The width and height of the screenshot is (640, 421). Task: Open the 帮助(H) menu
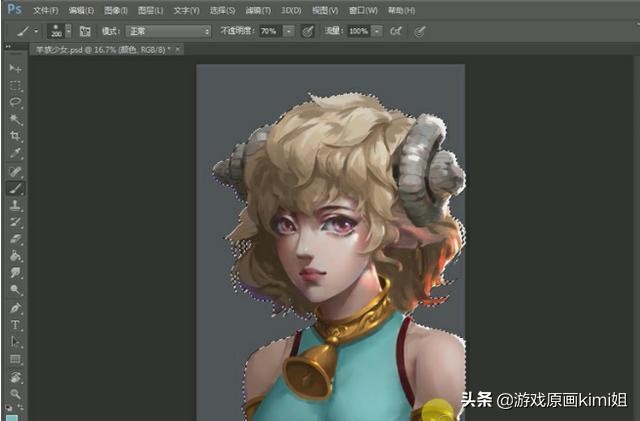tap(401, 11)
